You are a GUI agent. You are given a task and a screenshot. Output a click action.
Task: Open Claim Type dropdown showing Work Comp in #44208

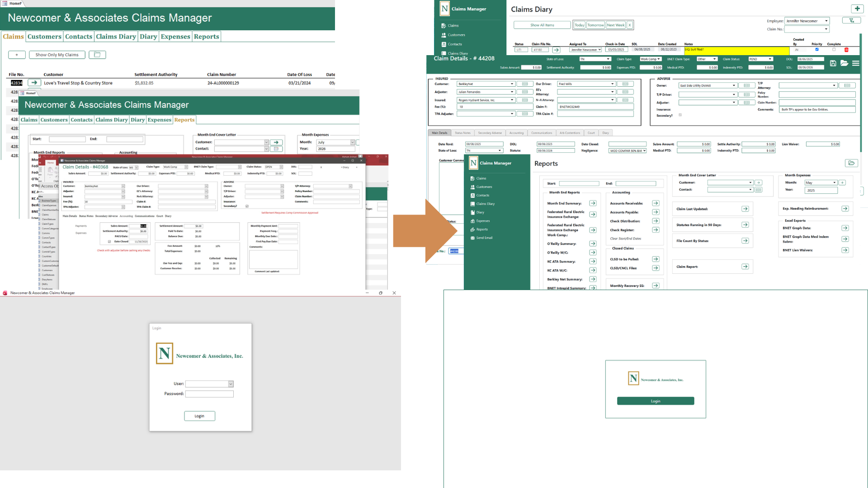[x=659, y=59]
